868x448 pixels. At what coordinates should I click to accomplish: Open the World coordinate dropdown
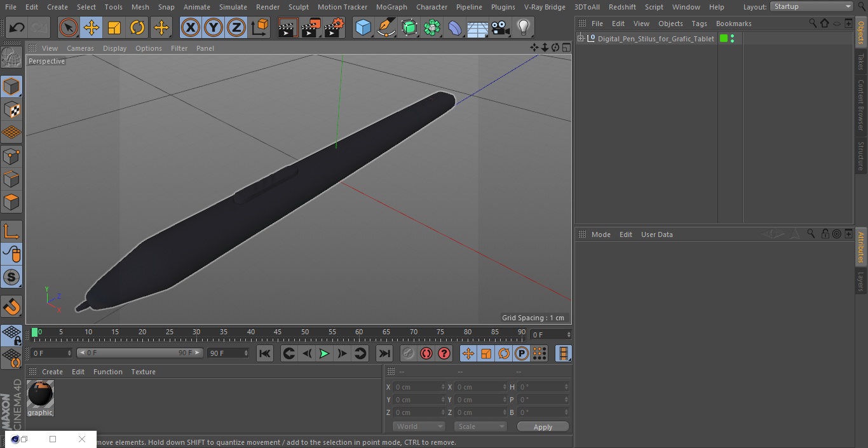click(x=419, y=426)
